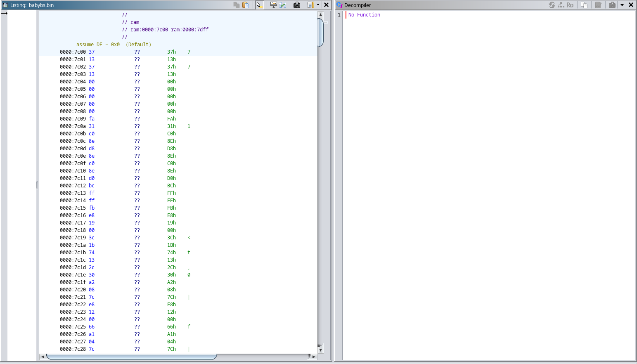Click the Listing vertical scrollbar thumb

pos(320,33)
